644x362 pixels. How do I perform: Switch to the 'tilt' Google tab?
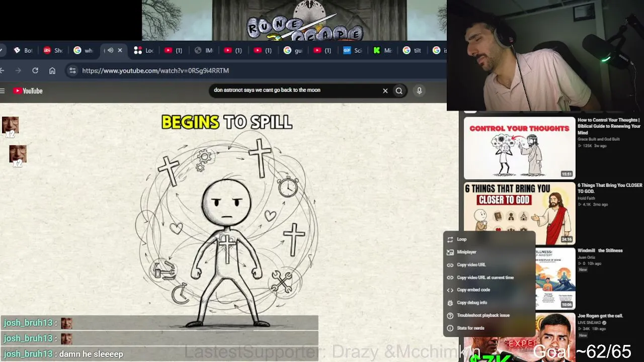pos(413,50)
